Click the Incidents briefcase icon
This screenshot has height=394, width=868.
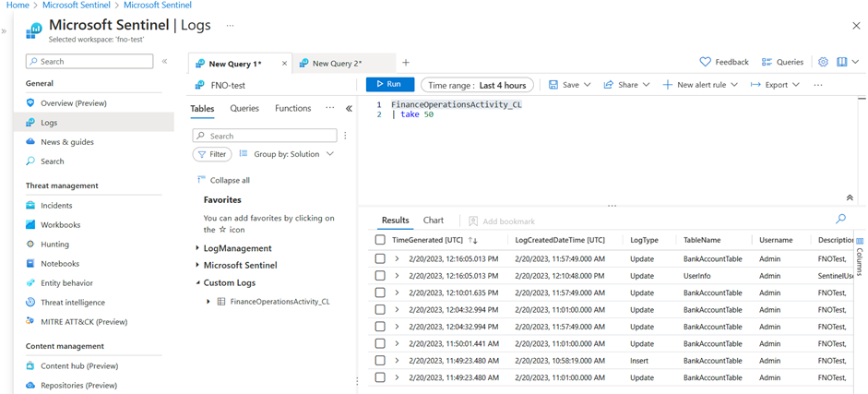tap(30, 205)
